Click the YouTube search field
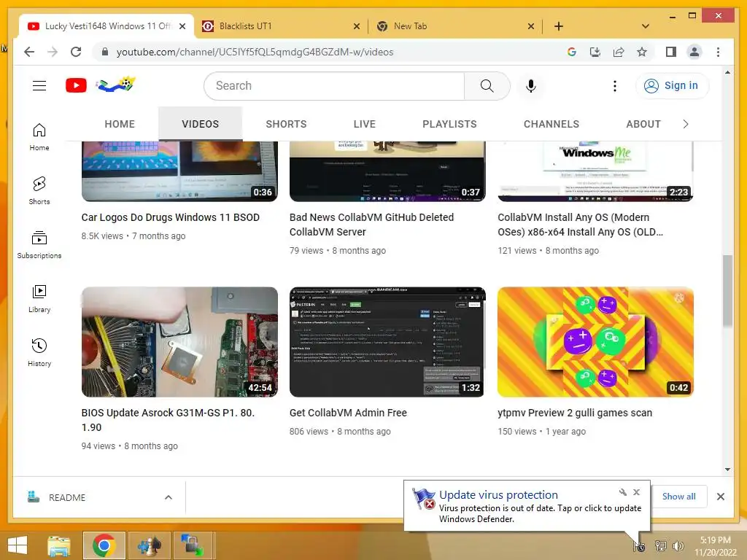 [x=334, y=86]
